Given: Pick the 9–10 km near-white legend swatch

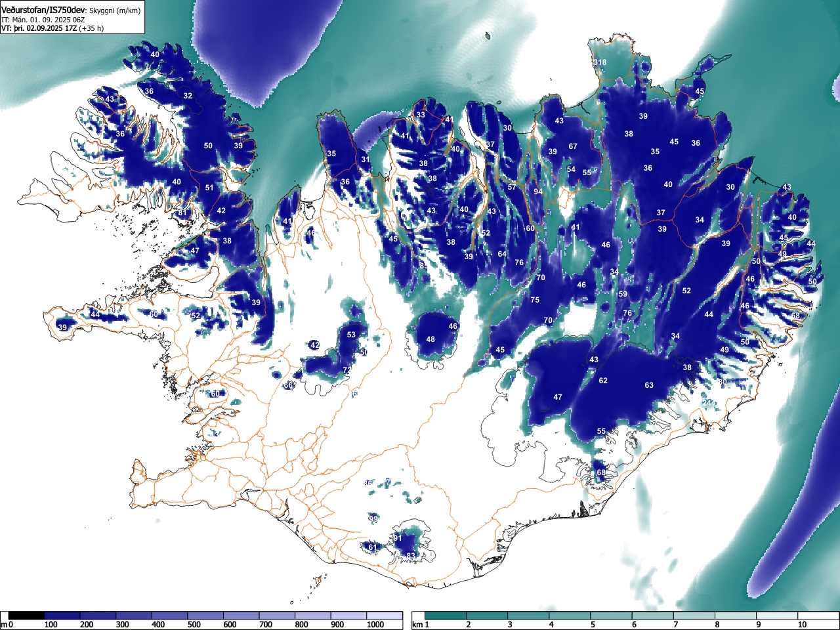Looking at the screenshot, I should tap(778, 616).
